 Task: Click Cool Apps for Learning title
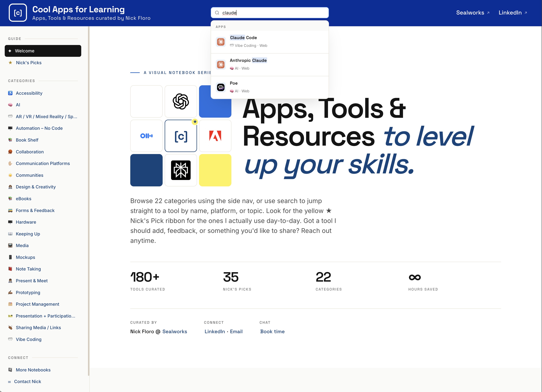(78, 9)
